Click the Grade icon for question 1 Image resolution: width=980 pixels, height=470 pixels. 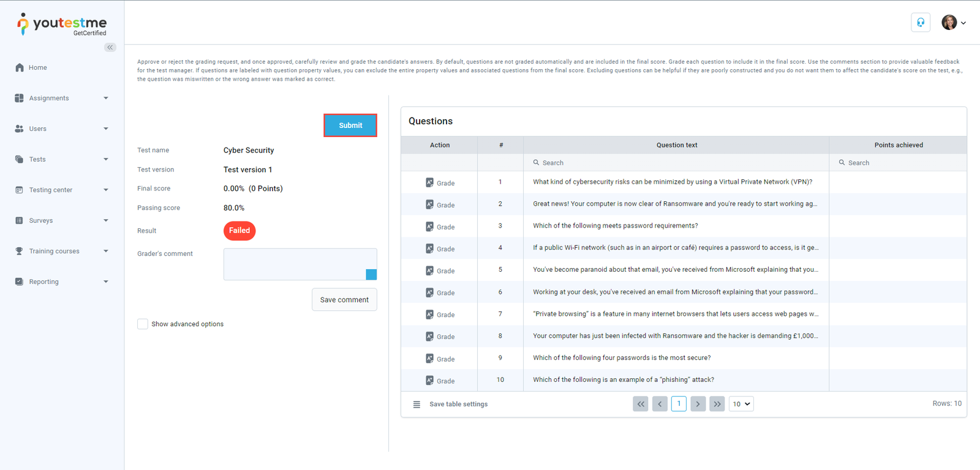(x=430, y=182)
